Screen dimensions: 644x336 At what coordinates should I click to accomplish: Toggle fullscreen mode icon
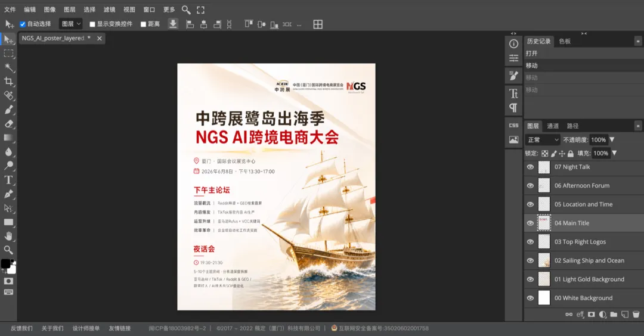tap(200, 10)
